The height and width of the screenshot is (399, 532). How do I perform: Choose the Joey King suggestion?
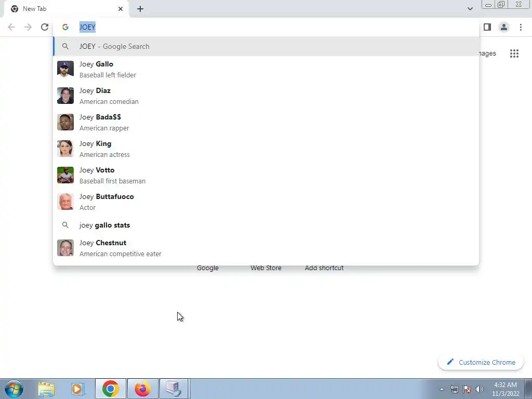click(x=266, y=149)
